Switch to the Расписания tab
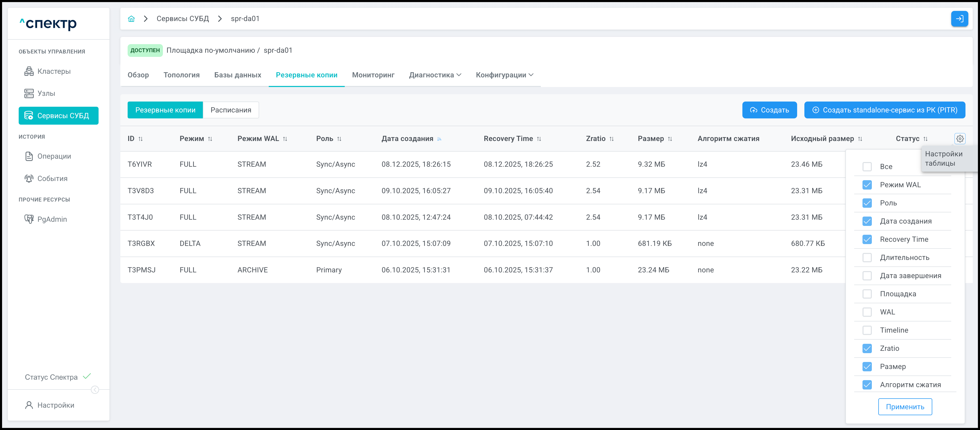This screenshot has height=430, width=980. (231, 110)
